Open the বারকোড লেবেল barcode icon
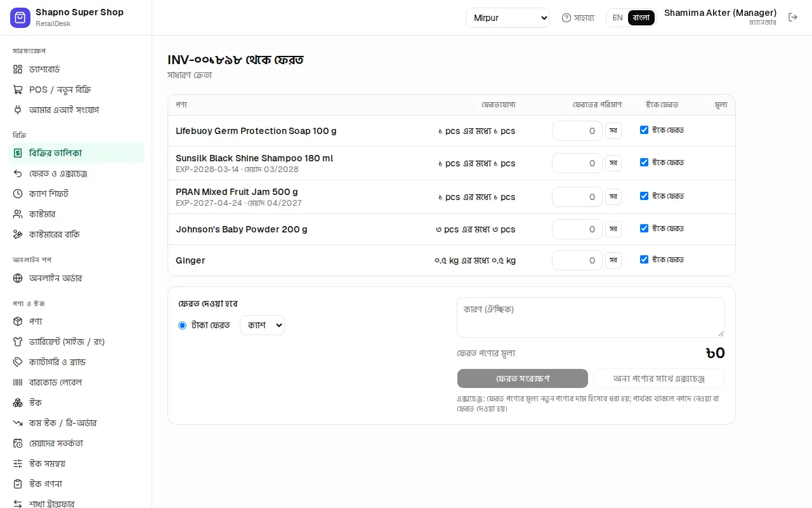The width and height of the screenshot is (812, 508). (18, 382)
